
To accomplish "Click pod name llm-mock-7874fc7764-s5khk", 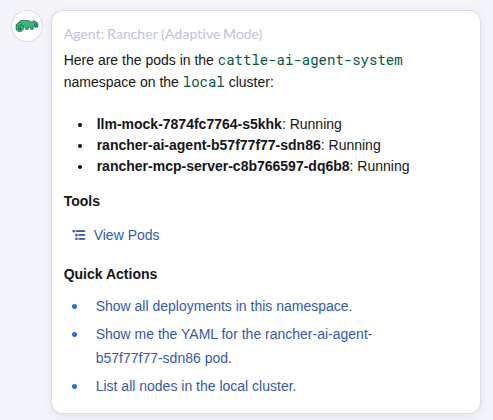I will point(189,124).
